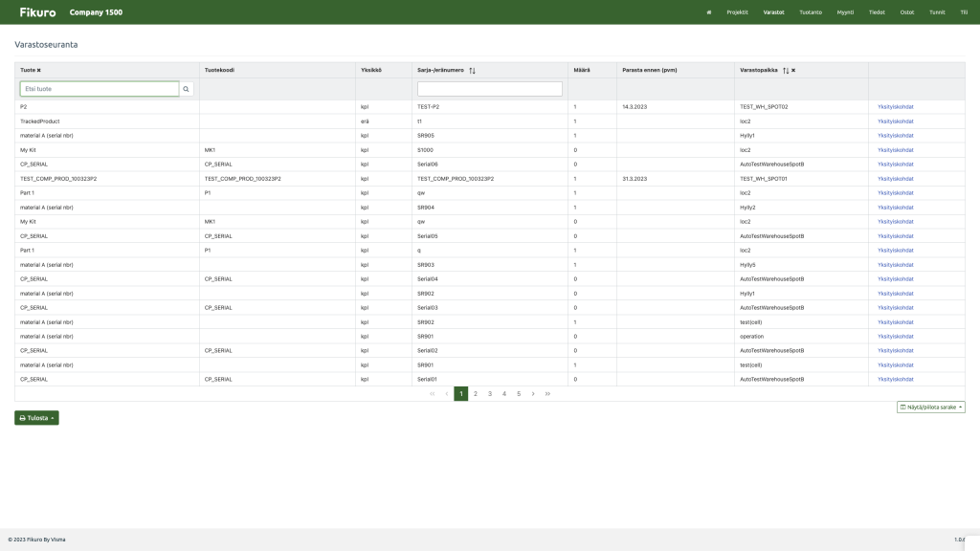This screenshot has width=980, height=551.
Task: Select current page 1 button
Action: tap(461, 394)
